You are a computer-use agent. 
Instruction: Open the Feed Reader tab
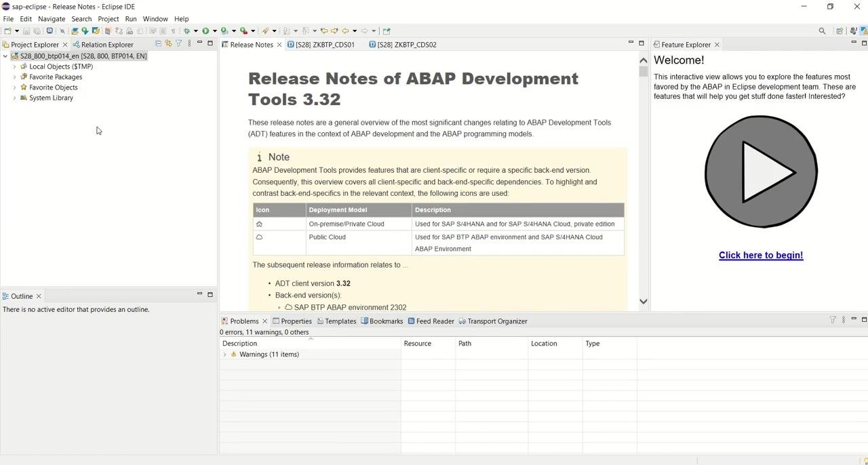(431, 321)
